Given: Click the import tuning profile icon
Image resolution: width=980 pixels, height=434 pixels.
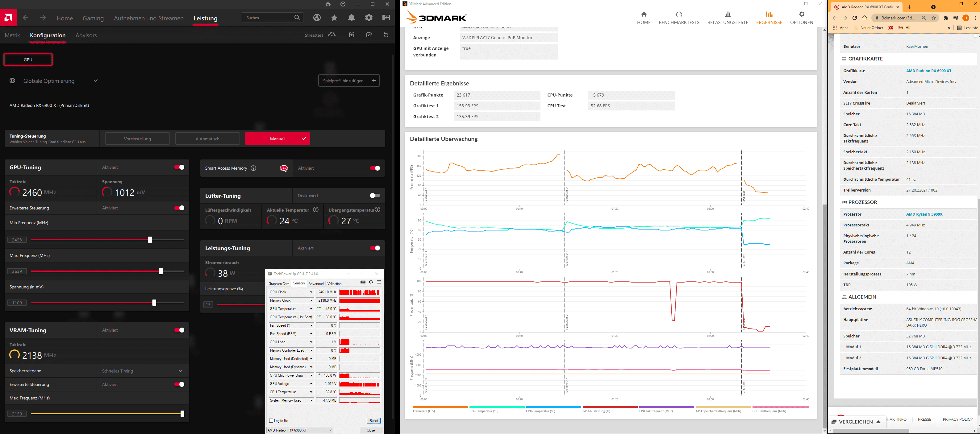Looking at the screenshot, I should [352, 35].
